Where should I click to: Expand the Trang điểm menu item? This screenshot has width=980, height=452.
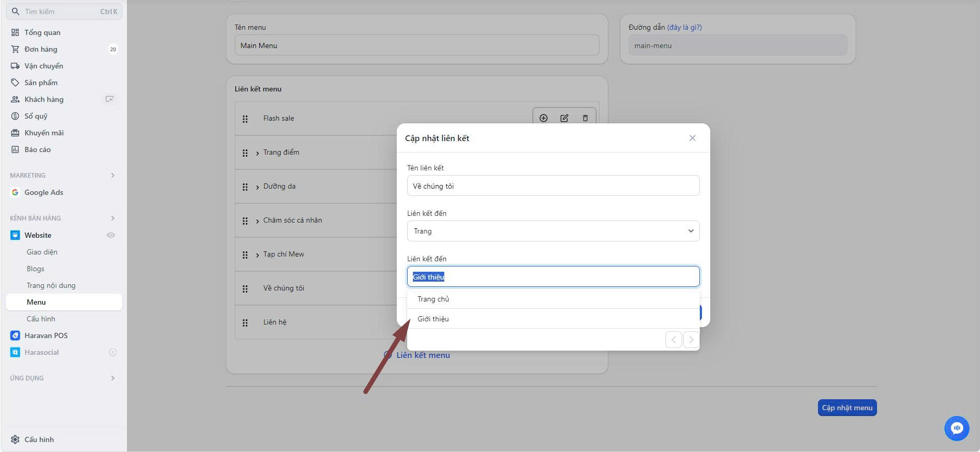(258, 153)
